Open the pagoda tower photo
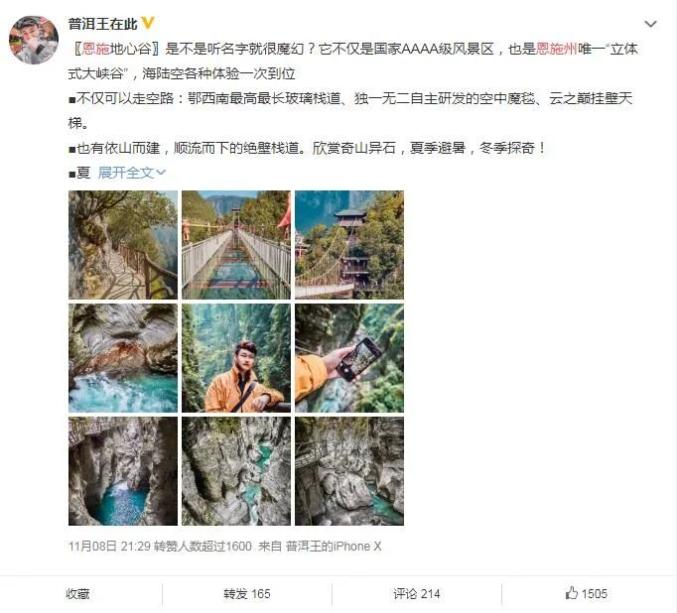Viewport: 677px width, 613px height. (x=349, y=245)
